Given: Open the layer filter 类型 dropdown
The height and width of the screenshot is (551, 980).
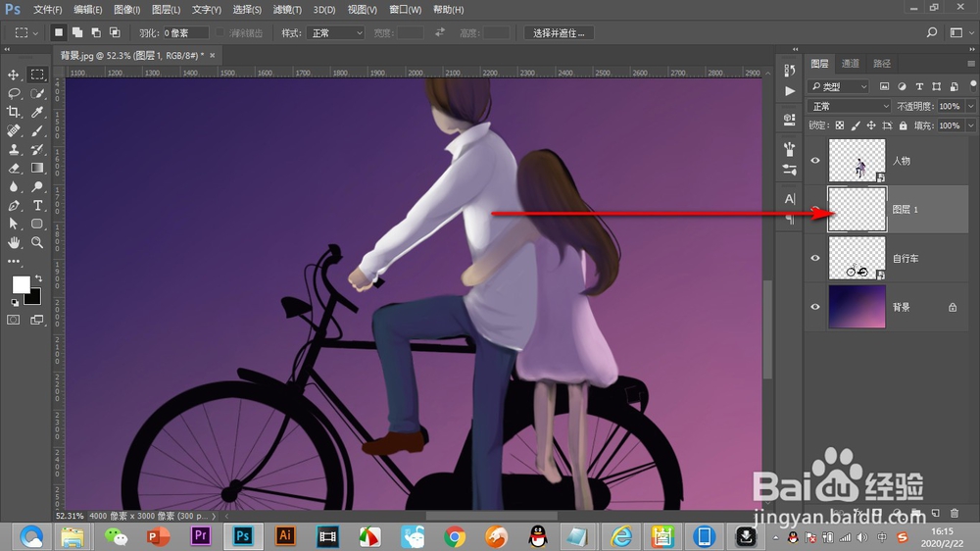Looking at the screenshot, I should coord(839,86).
